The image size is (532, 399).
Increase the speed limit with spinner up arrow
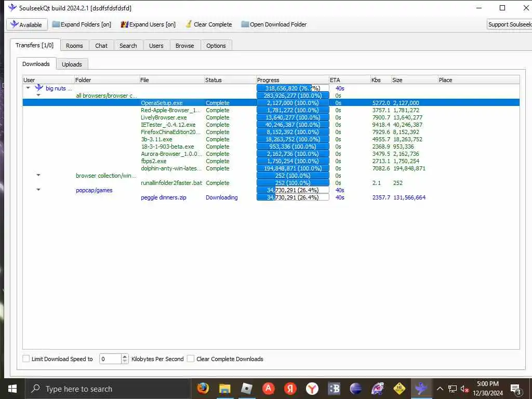(x=125, y=356)
